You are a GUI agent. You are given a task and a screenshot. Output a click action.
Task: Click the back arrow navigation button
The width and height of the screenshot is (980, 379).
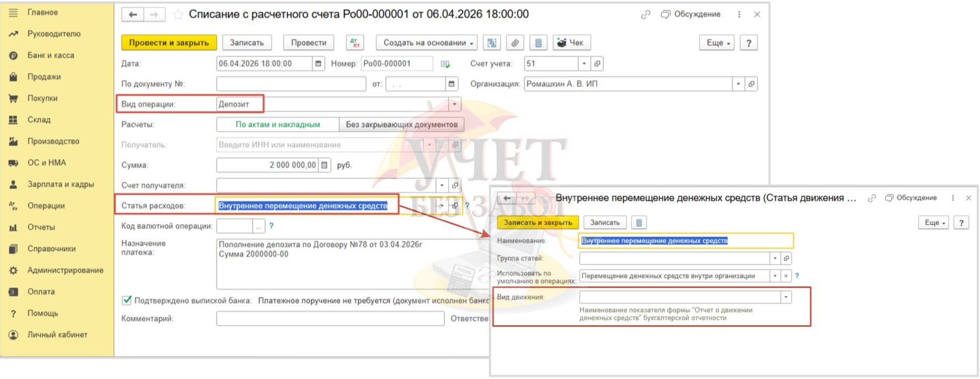click(x=133, y=14)
